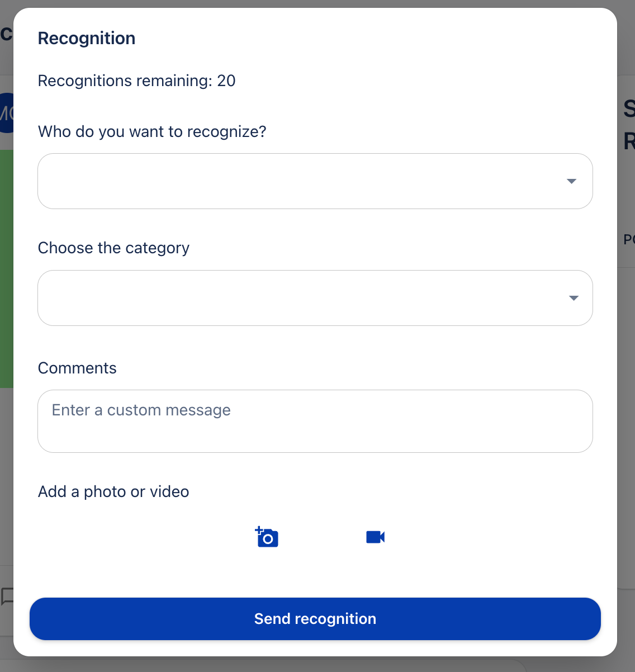The width and height of the screenshot is (635, 672).
Task: Click the 'Comments' field label
Action: pos(77,368)
